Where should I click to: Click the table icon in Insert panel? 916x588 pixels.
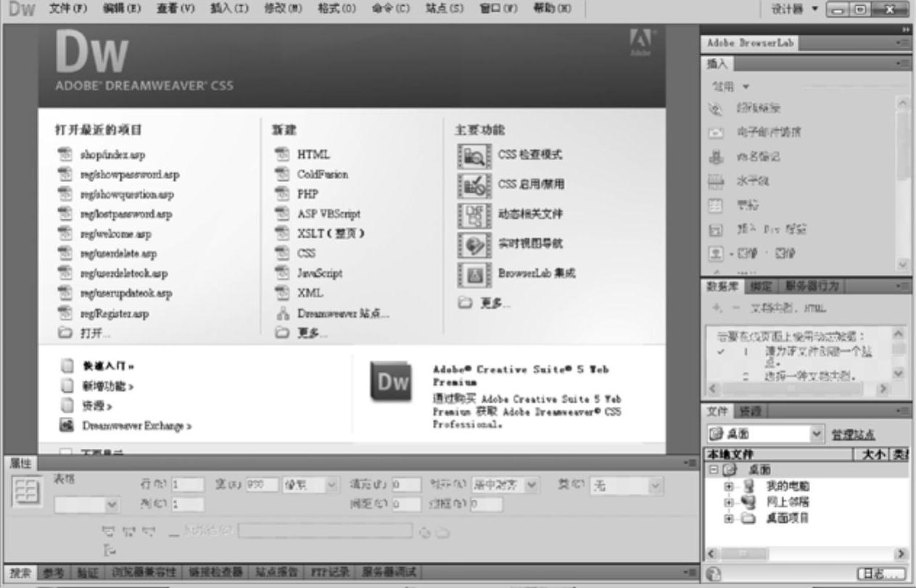[x=715, y=205]
